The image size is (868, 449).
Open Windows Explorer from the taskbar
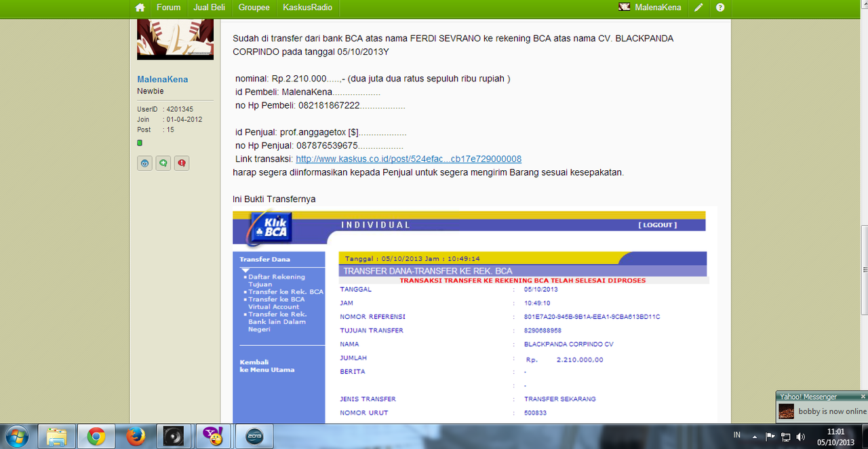point(56,437)
